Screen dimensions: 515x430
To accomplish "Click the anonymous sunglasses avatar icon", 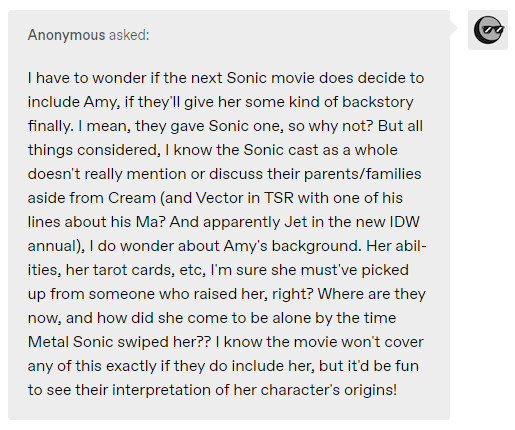I will (x=488, y=30).
